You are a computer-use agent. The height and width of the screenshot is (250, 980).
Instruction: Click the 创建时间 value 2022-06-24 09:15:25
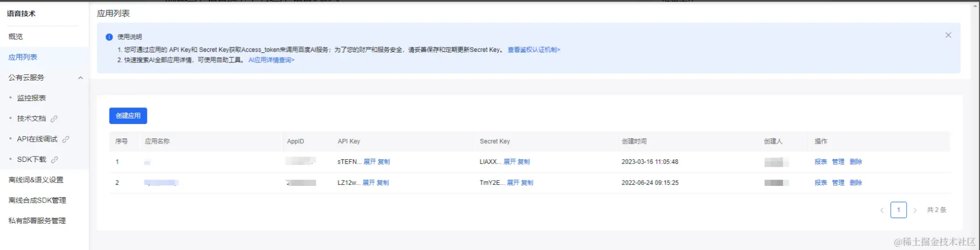coord(649,183)
